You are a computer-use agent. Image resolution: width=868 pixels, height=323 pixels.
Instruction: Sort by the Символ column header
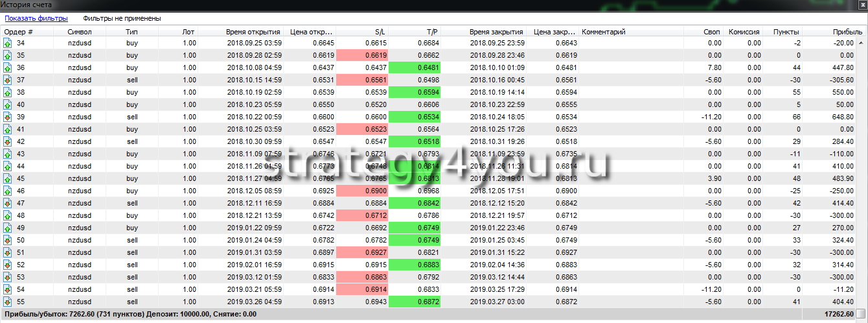pos(80,31)
